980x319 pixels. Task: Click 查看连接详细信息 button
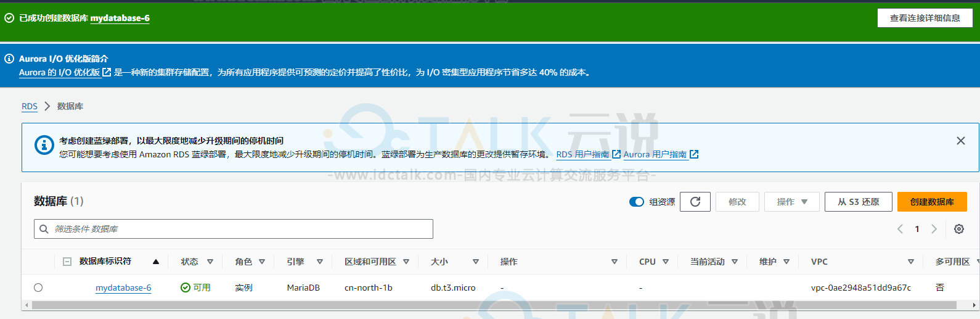pyautogui.click(x=925, y=18)
